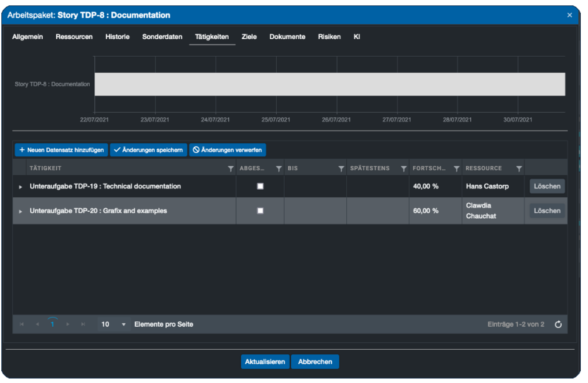Open filter for Ressource column
588x383 pixels.
pyautogui.click(x=519, y=169)
